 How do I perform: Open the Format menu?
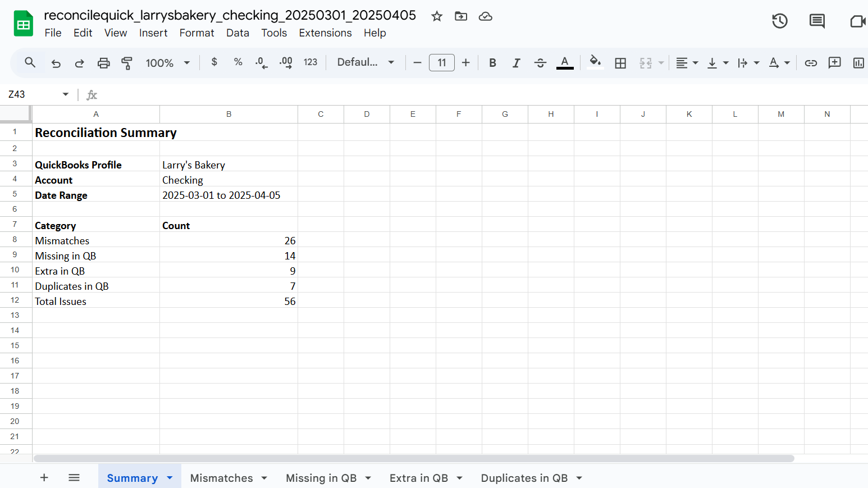click(x=197, y=33)
